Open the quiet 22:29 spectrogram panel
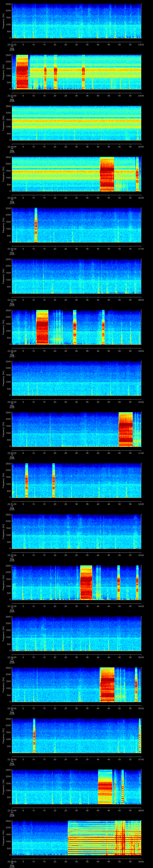 [x=76, y=378]
